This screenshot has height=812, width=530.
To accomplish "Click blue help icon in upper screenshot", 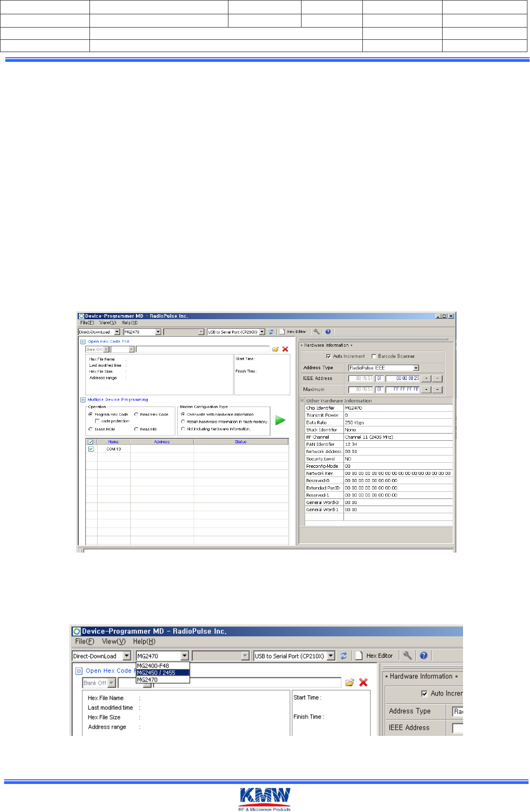I will 328,332.
